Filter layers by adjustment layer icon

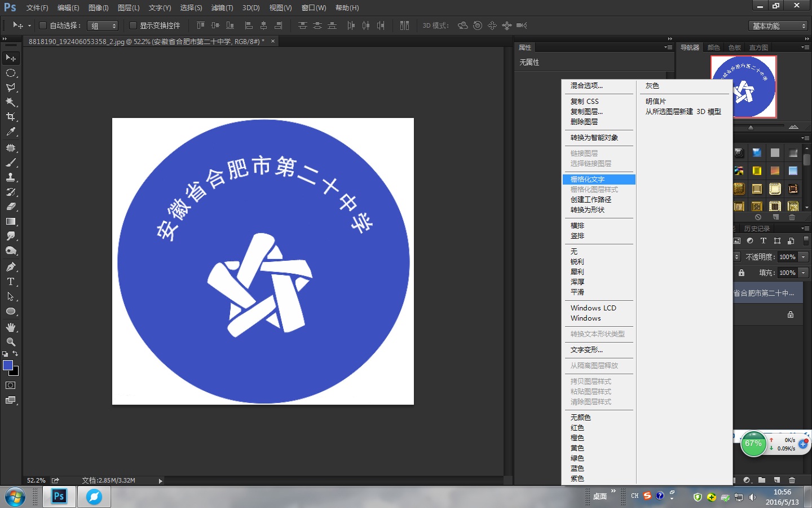click(750, 241)
